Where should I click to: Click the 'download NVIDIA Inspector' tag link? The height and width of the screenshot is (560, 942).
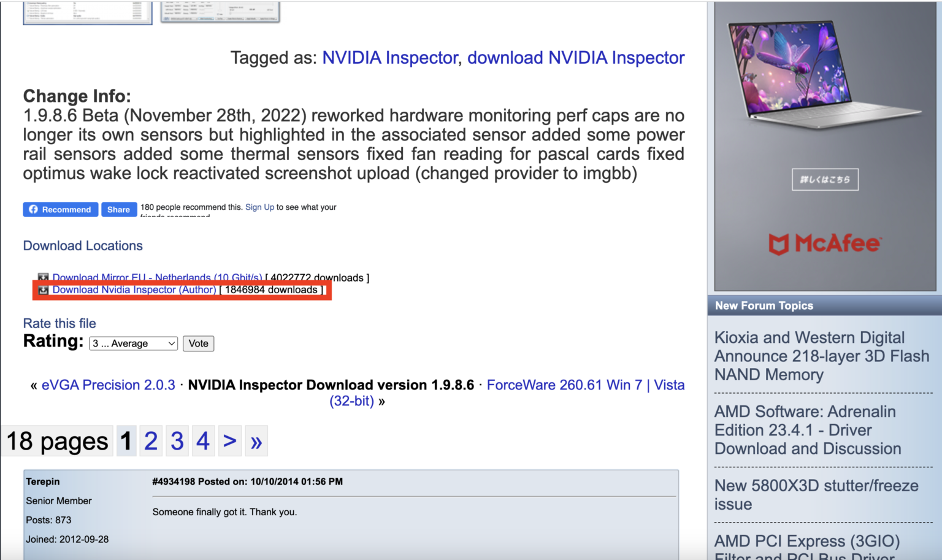pos(576,58)
